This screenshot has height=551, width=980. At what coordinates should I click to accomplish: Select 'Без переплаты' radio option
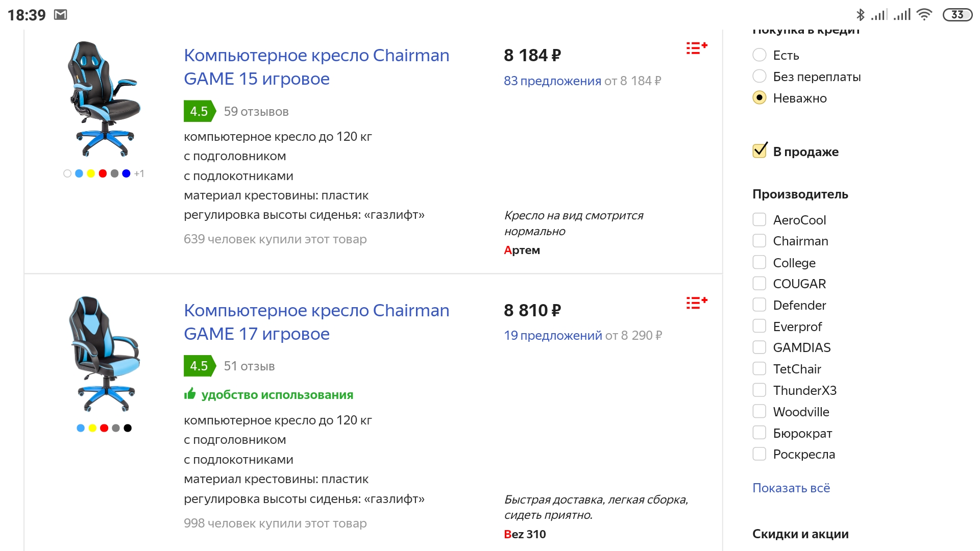pyautogui.click(x=759, y=77)
